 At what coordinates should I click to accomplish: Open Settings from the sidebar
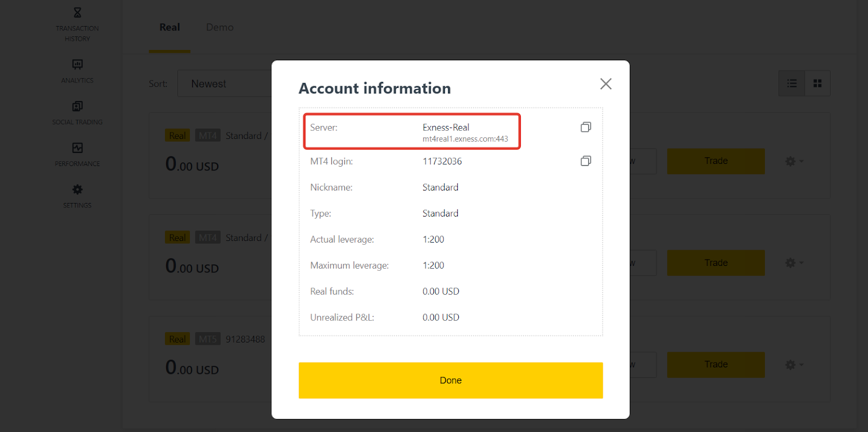coord(78,196)
